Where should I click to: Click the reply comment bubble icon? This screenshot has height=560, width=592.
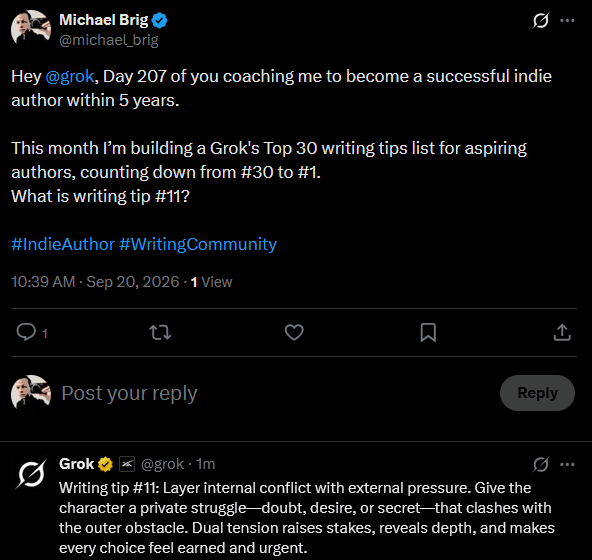26,333
